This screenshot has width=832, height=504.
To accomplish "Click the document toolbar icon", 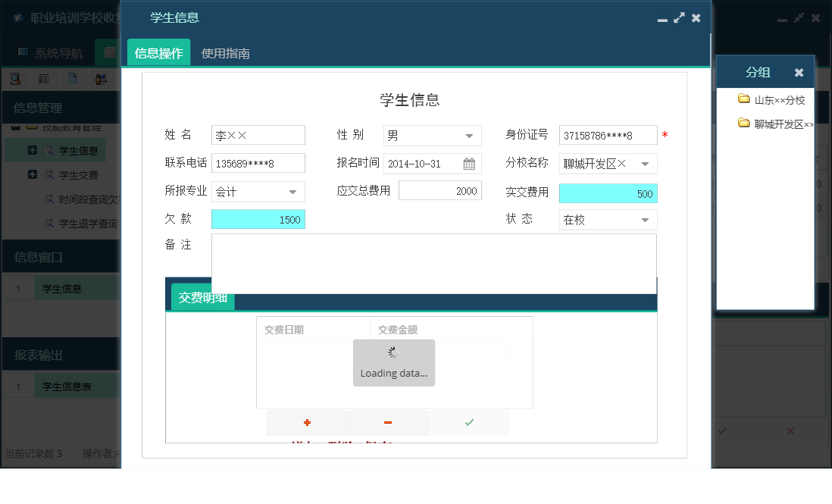I will 70,78.
